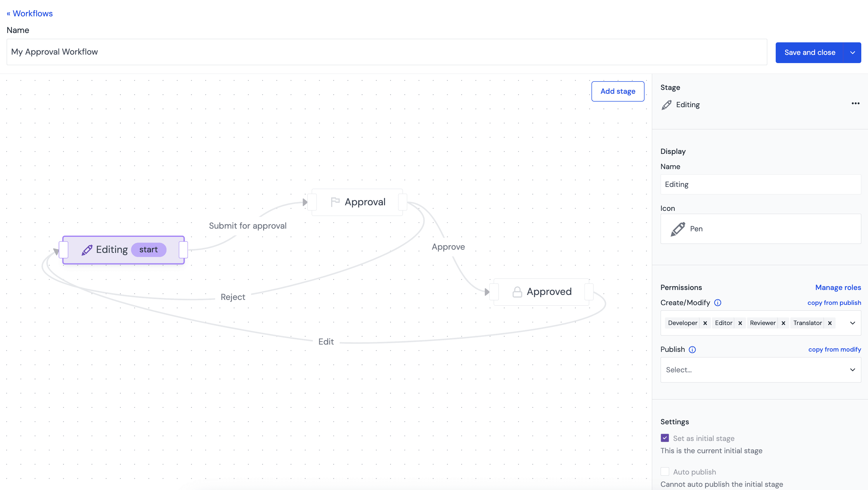This screenshot has height=490, width=868.
Task: Click the Add stage button
Action: tap(618, 91)
